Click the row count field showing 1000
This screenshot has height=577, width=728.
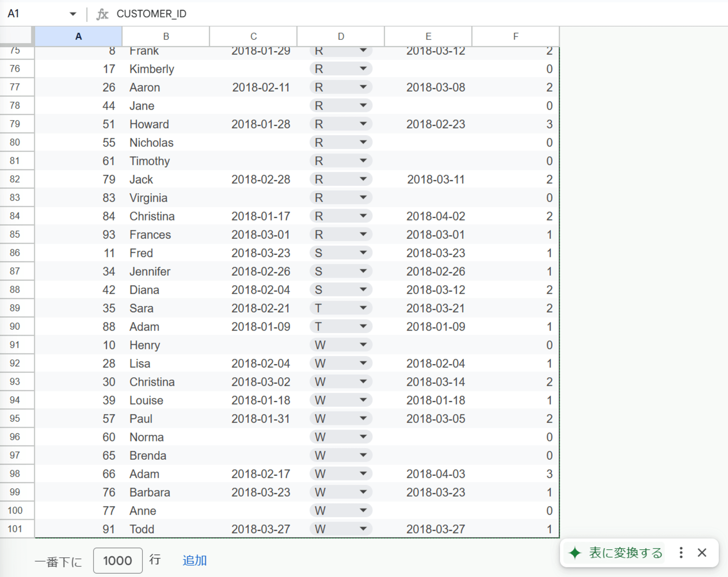(118, 560)
